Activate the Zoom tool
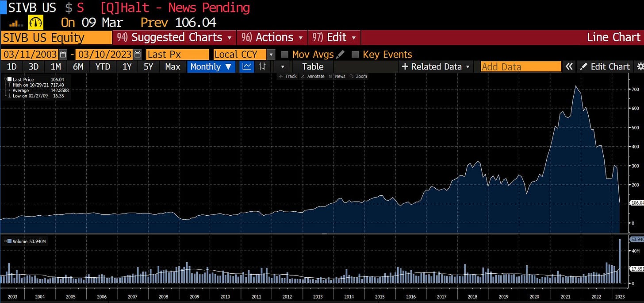The height and width of the screenshot is (303, 644). (x=358, y=76)
